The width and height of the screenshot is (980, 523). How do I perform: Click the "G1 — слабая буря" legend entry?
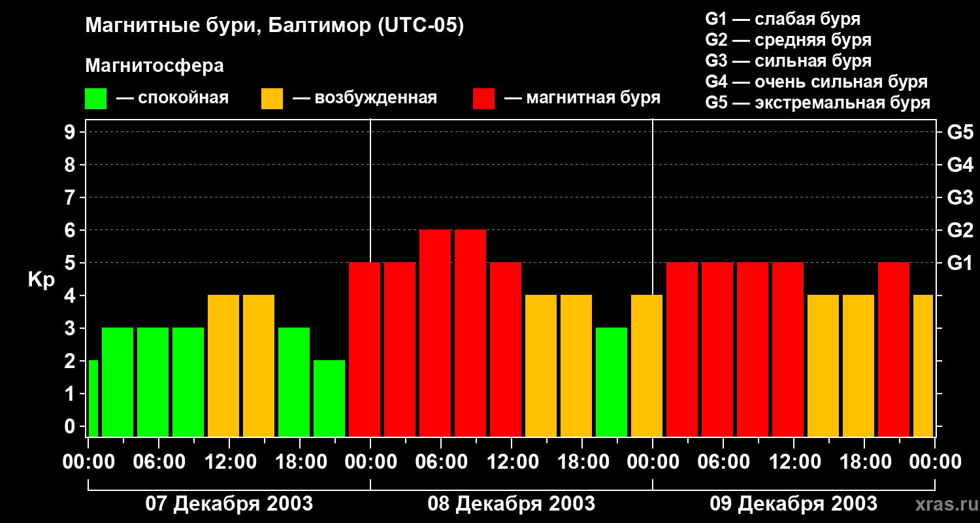coord(783,19)
